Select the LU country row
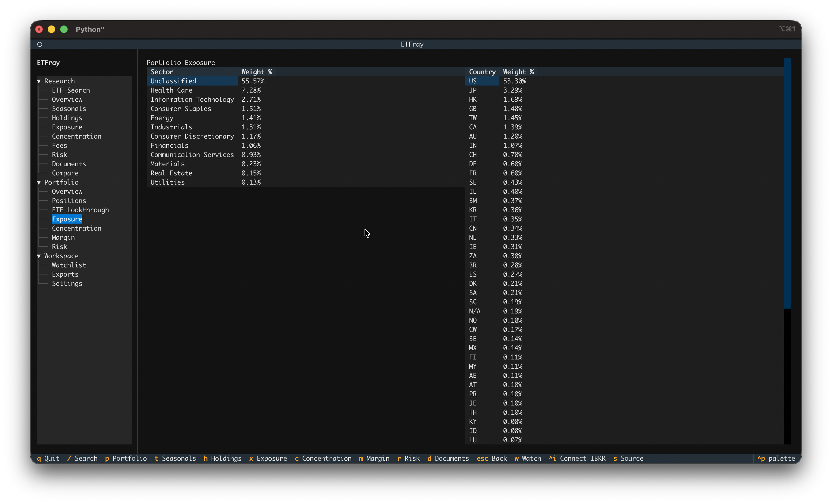The width and height of the screenshot is (832, 504). [x=624, y=440]
